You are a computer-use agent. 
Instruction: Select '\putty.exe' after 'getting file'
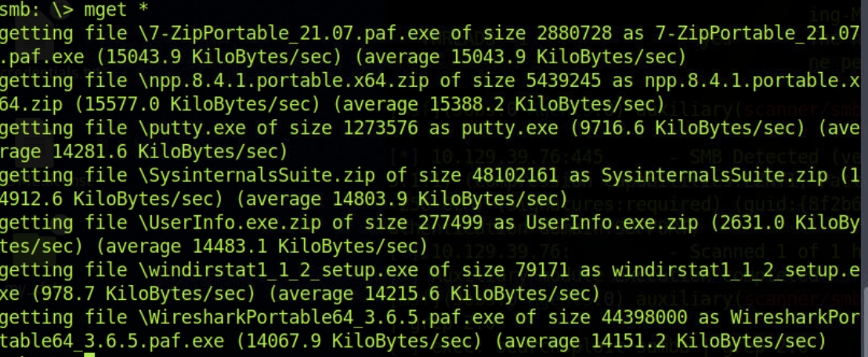197,128
